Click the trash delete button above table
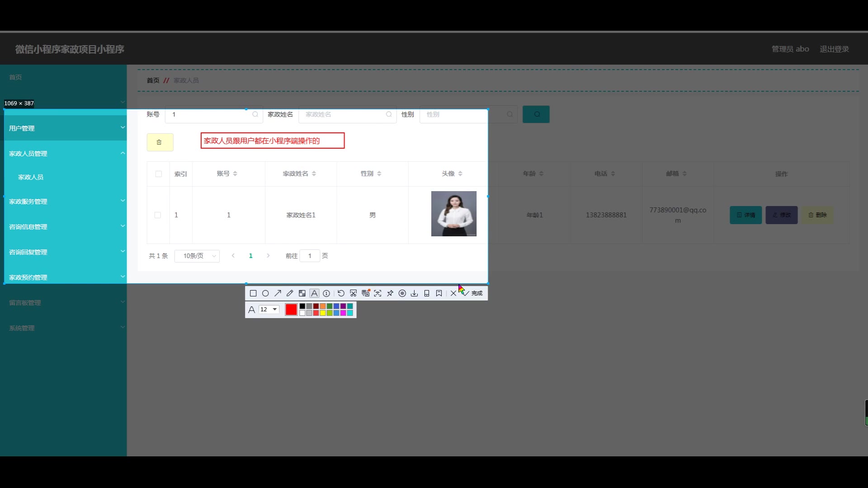Viewport: 868px width, 488px height. pos(160,142)
